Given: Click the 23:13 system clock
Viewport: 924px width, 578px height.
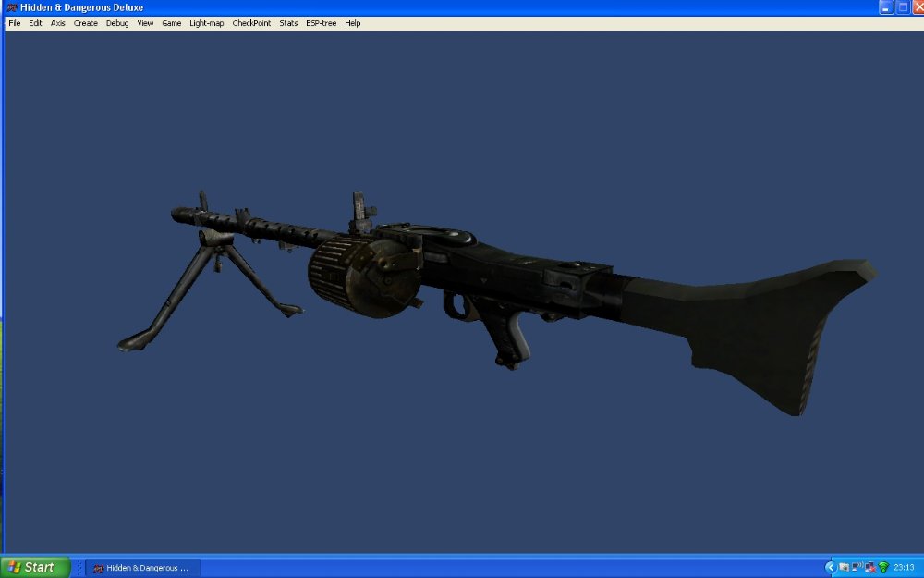Looking at the screenshot, I should [904, 568].
